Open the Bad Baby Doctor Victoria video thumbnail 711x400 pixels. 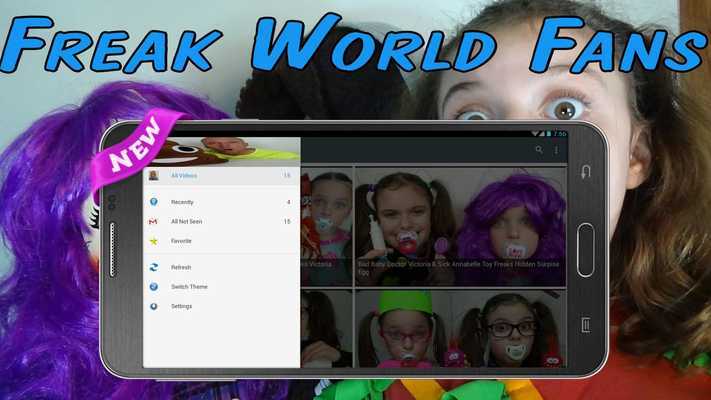click(x=460, y=227)
